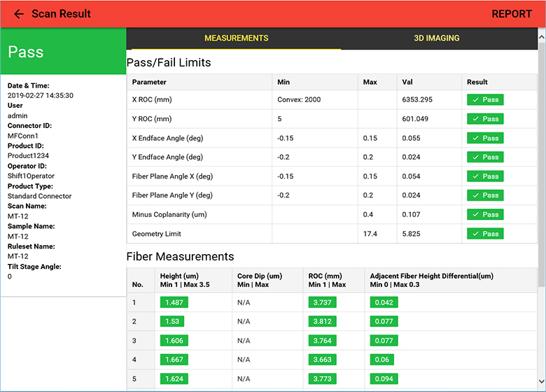The width and height of the screenshot is (546, 392).
Task: Click the date 2019-02-27 14:35:30
Action: pos(41,96)
